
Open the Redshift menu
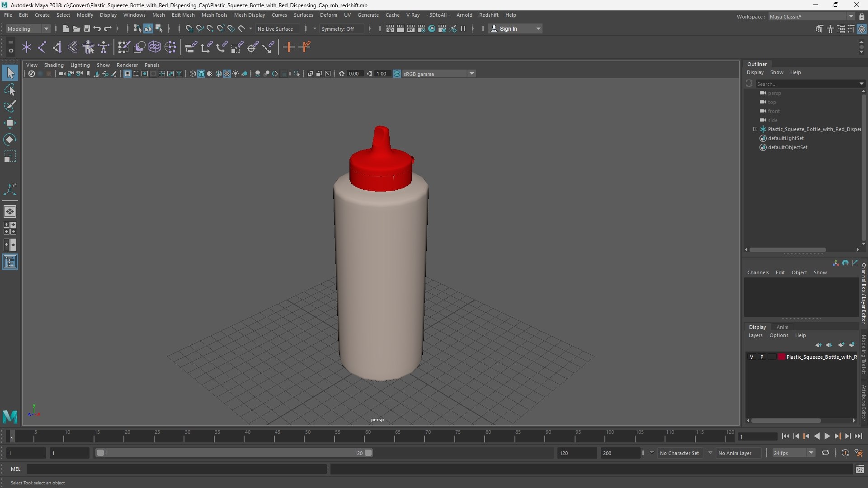pos(489,15)
